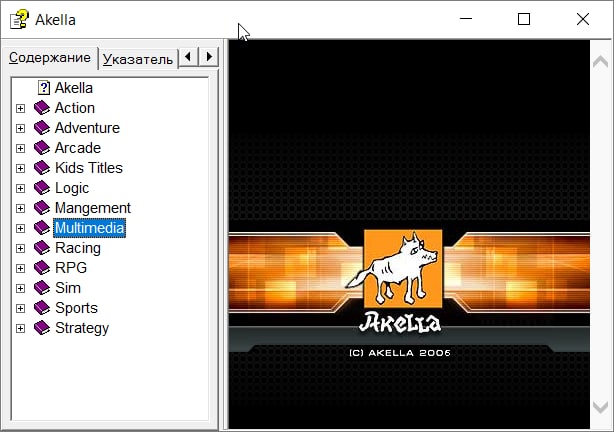Screen dimensions: 614x432
Task: Click the purple book icon beside Strategy
Action: tap(42, 328)
